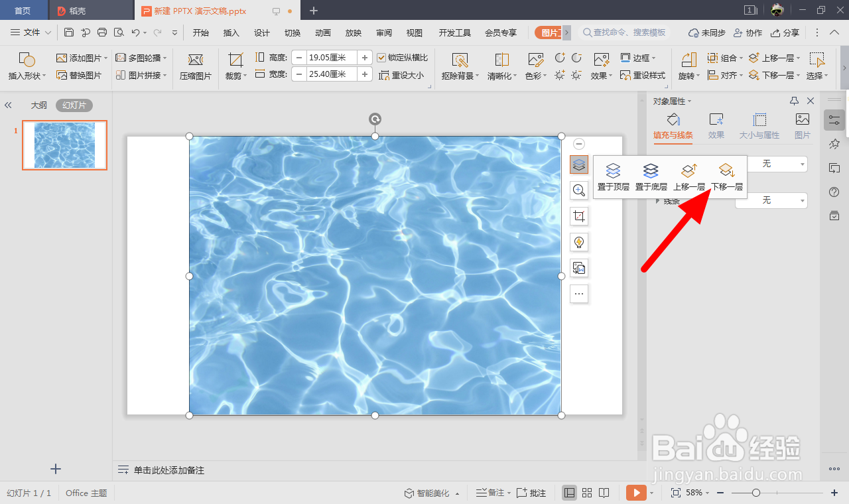Pin the Object Properties panel
The image size is (849, 504).
click(794, 101)
